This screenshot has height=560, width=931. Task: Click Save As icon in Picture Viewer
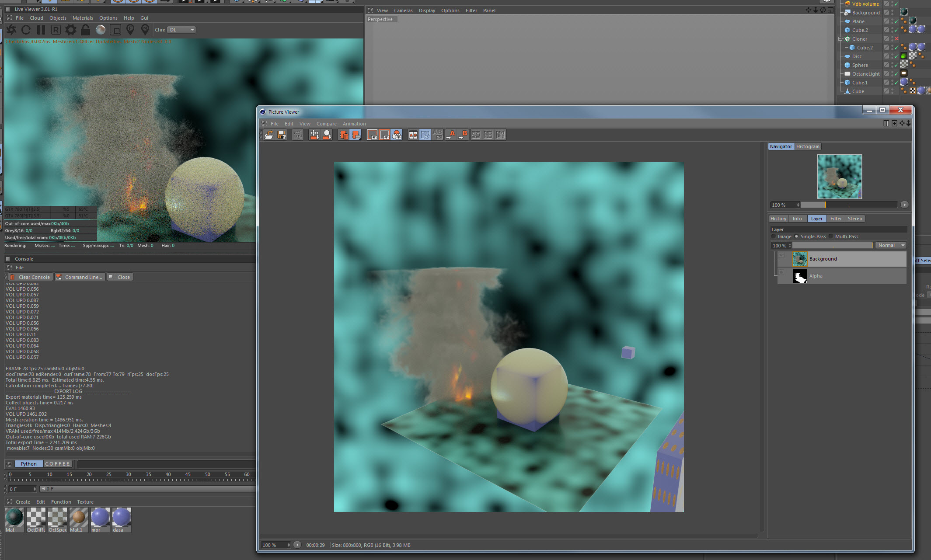click(282, 135)
